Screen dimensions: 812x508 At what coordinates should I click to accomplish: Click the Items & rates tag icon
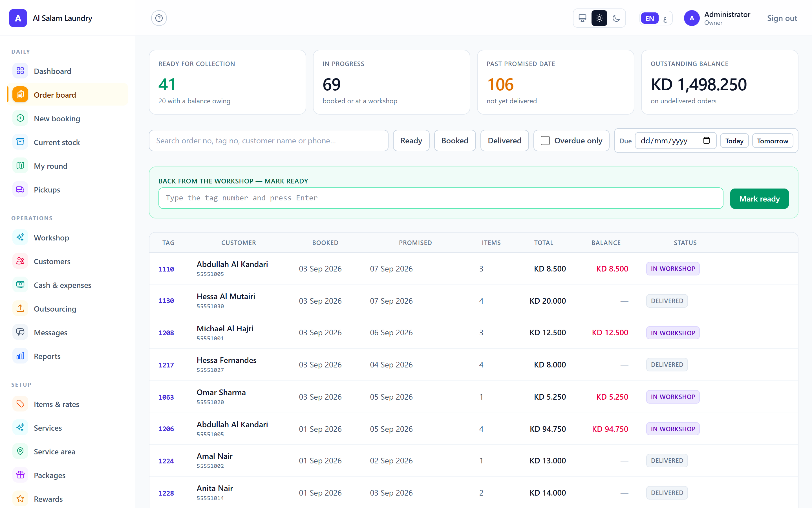tap(20, 404)
